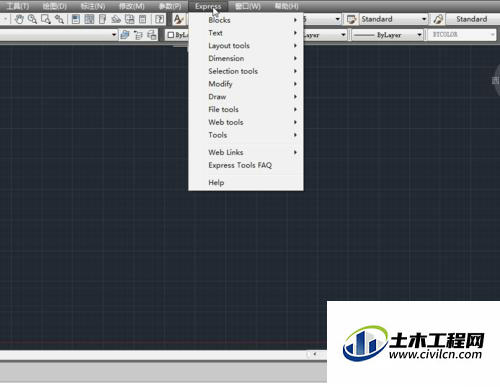Expand the Modify submenu

pos(246,84)
